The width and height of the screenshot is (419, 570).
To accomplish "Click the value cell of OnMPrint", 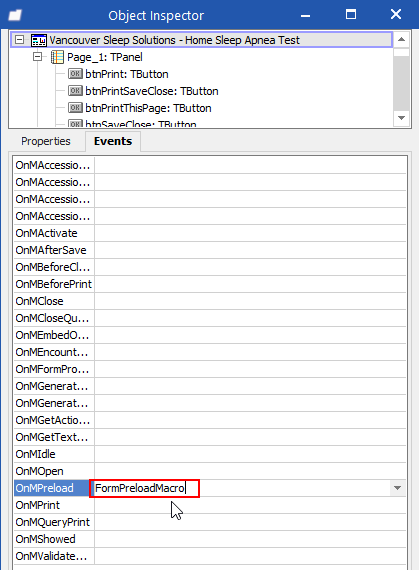I will tap(250, 505).
